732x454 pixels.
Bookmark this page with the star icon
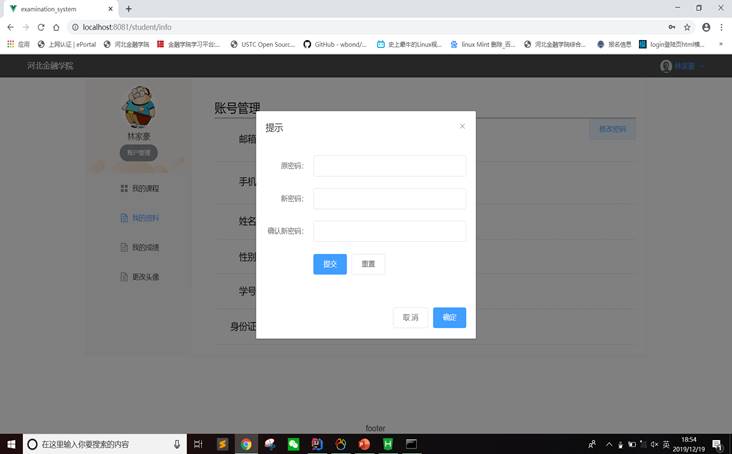click(x=687, y=27)
